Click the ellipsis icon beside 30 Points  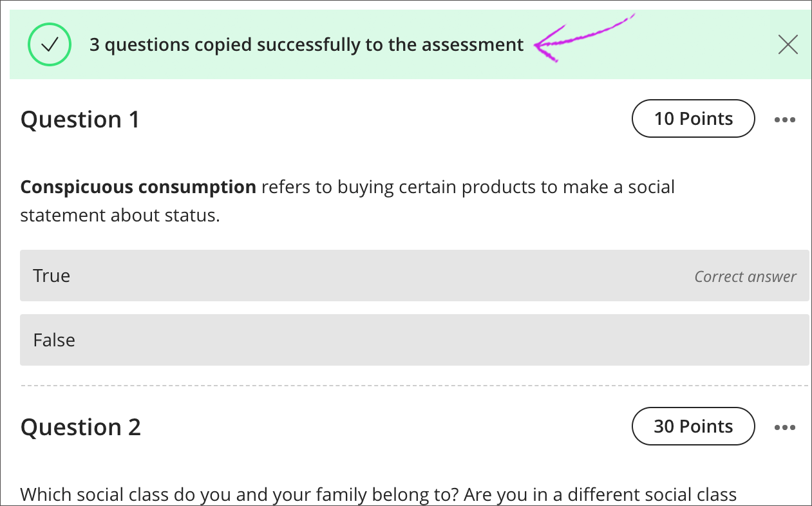tap(785, 426)
